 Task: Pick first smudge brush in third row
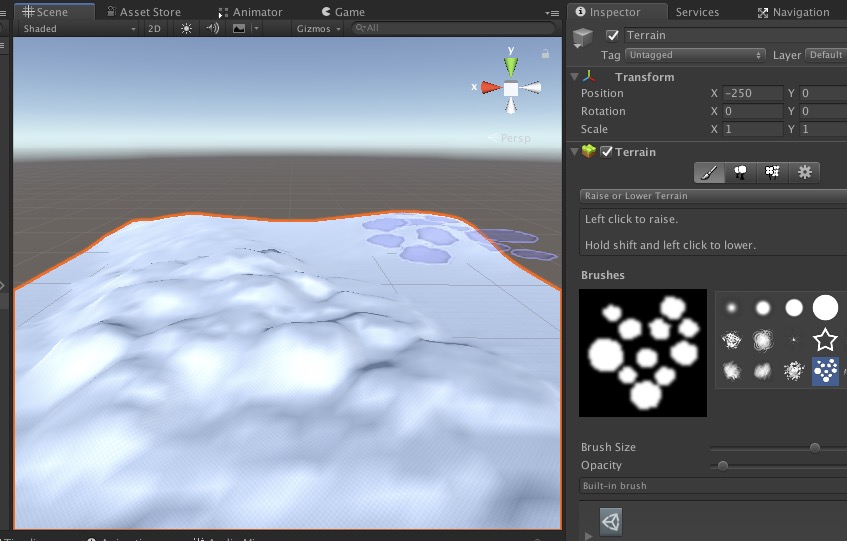tap(731, 371)
